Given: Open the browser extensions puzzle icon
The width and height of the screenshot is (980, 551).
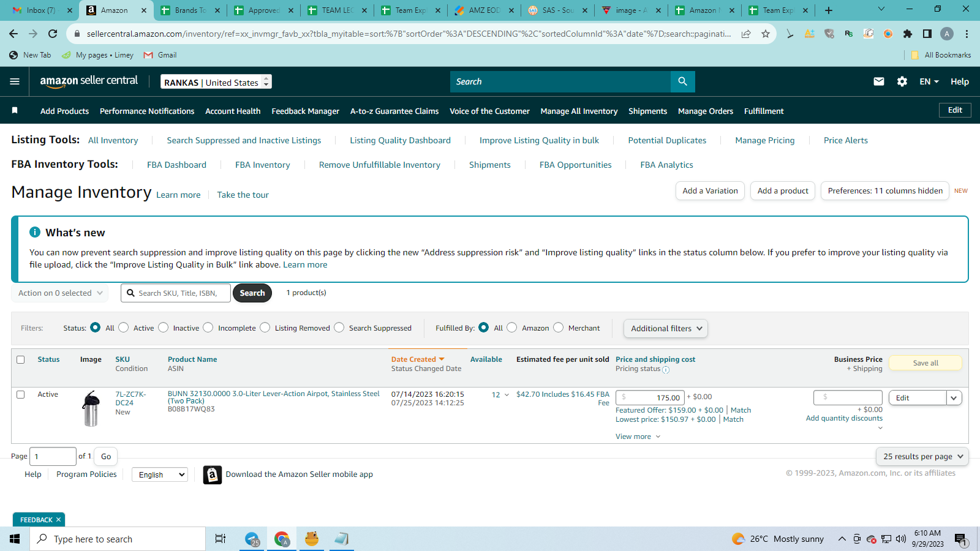Looking at the screenshot, I should (x=908, y=34).
